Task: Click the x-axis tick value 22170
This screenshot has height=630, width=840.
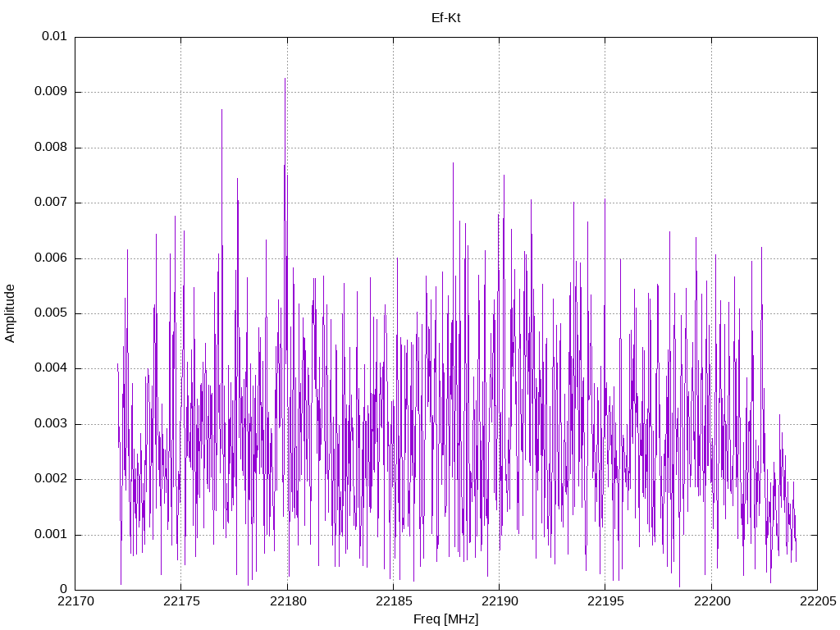Action: pos(75,601)
